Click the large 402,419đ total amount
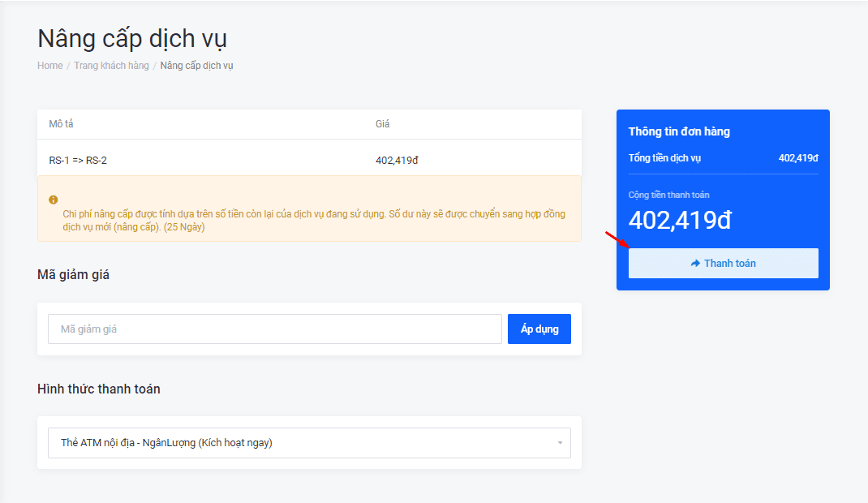868x503 pixels. pos(680,220)
